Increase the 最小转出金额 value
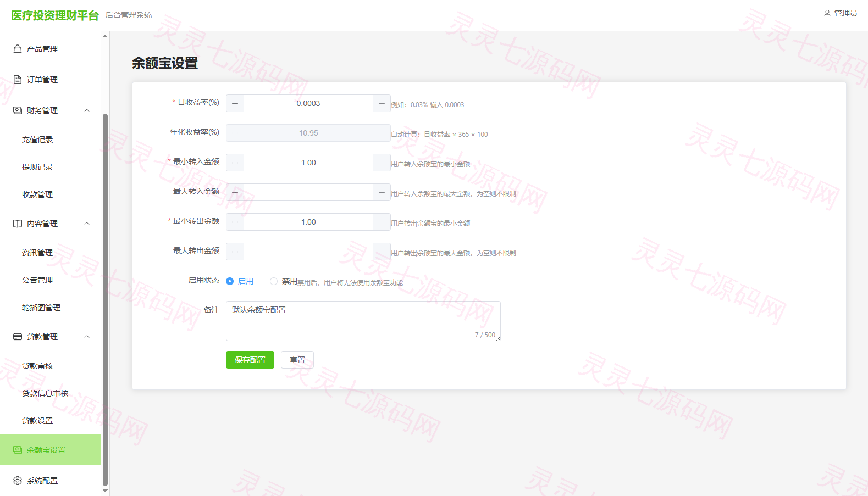The width and height of the screenshot is (868, 496). [x=382, y=222]
